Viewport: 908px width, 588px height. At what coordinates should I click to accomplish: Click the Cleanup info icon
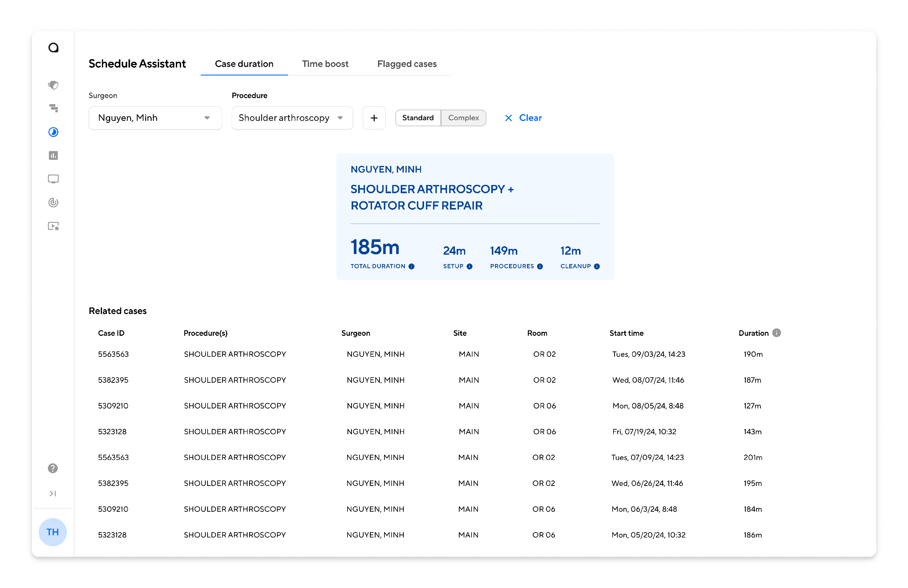597,266
